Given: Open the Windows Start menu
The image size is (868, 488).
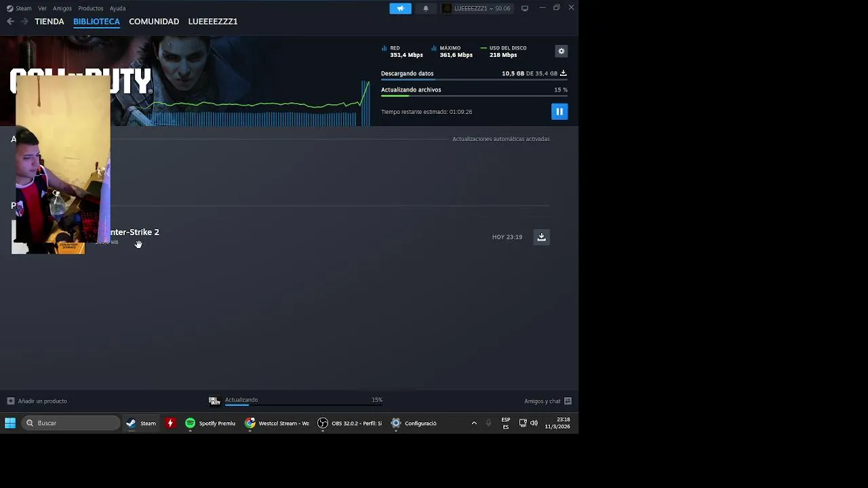Looking at the screenshot, I should pos(10,423).
